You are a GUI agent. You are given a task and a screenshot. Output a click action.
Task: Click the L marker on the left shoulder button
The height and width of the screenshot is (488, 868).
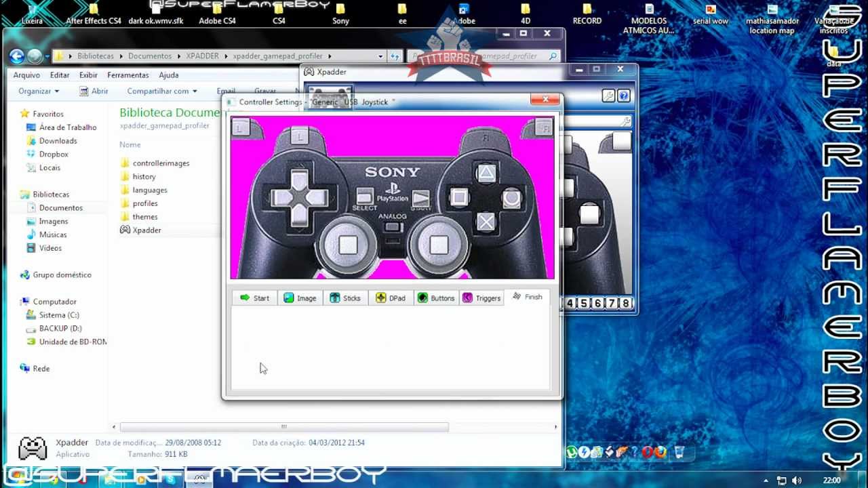pos(300,136)
